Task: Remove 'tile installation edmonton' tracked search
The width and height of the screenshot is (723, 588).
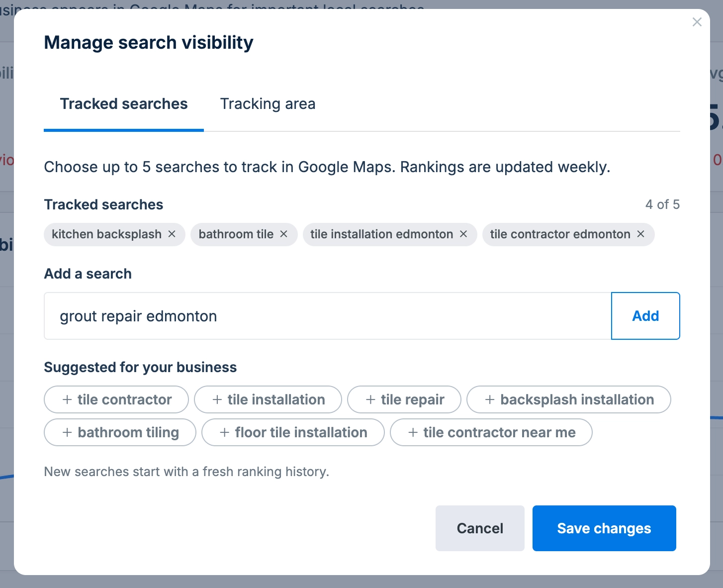Action: 463,234
